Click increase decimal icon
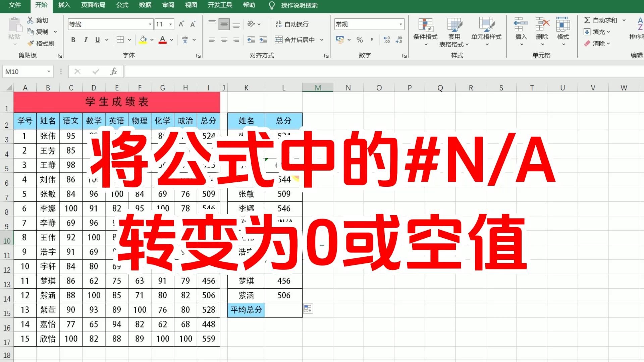The width and height of the screenshot is (644, 362). pos(387,40)
